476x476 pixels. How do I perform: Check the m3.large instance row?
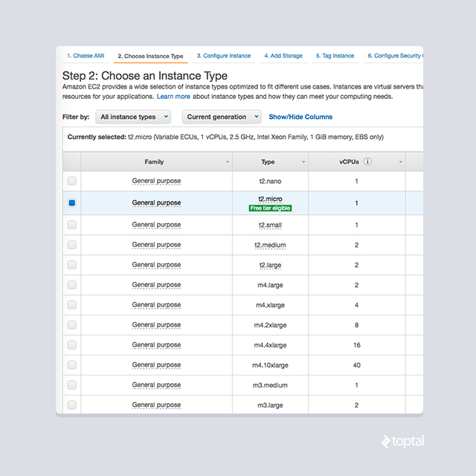(72, 405)
